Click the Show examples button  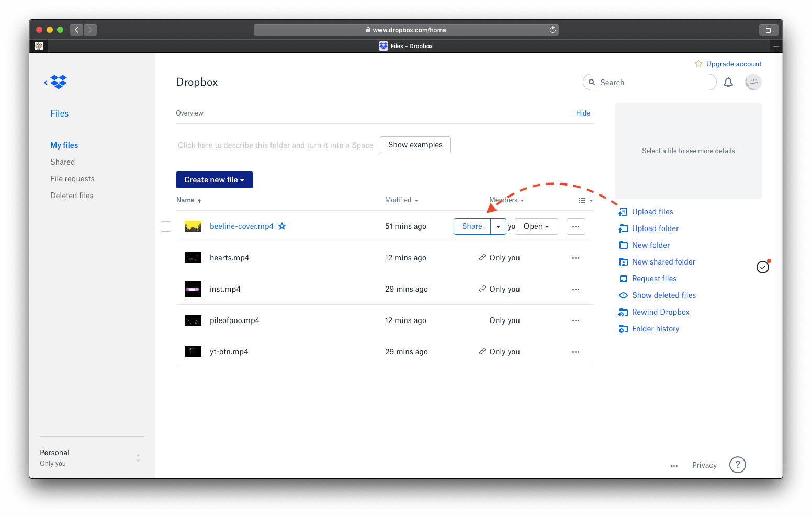point(415,145)
